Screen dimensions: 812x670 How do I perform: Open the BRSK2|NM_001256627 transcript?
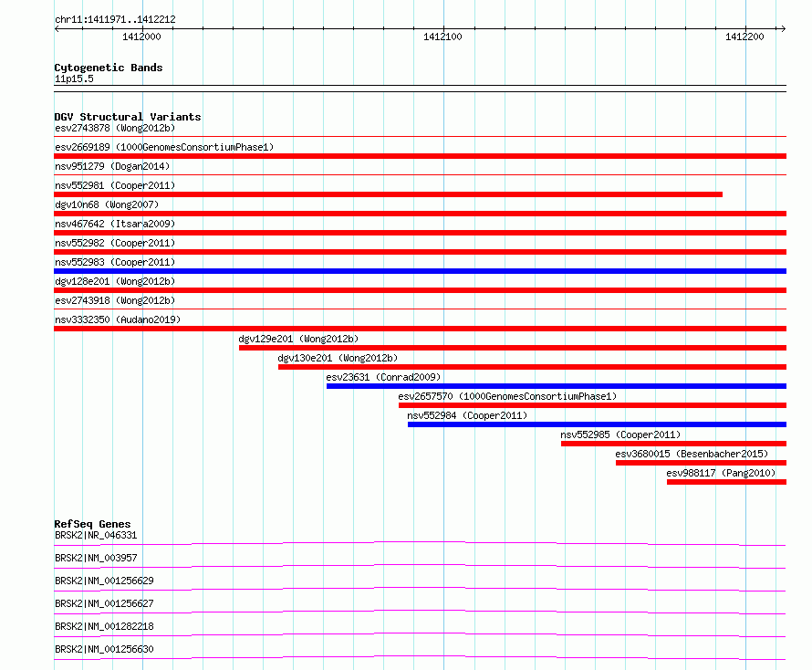104,603
